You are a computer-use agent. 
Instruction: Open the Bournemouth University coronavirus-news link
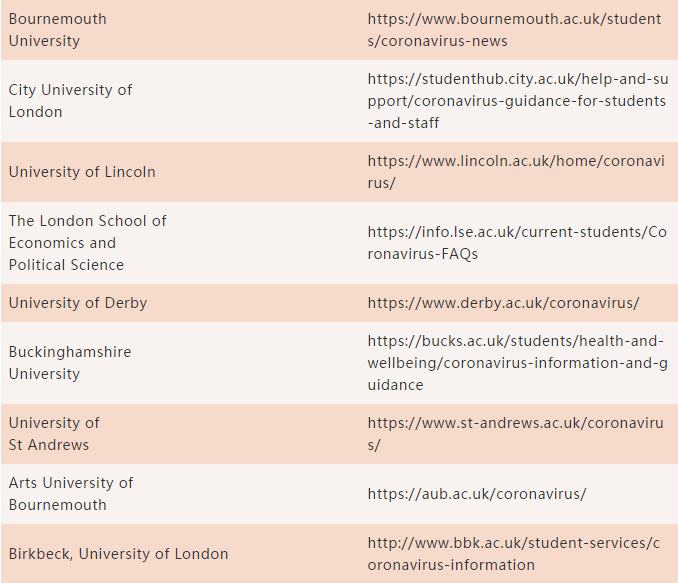(514, 30)
